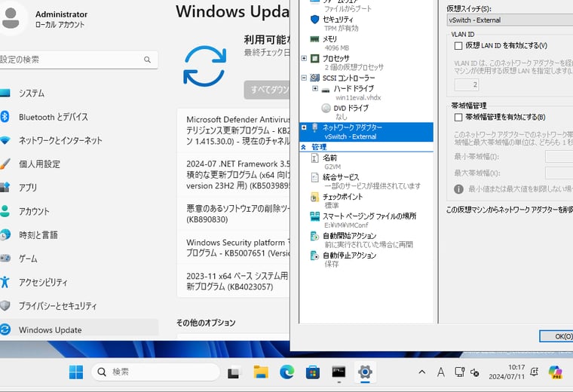Select the ハード ドライブ disk icon
Image resolution: width=573 pixels, height=392 pixels.
pos(326,89)
